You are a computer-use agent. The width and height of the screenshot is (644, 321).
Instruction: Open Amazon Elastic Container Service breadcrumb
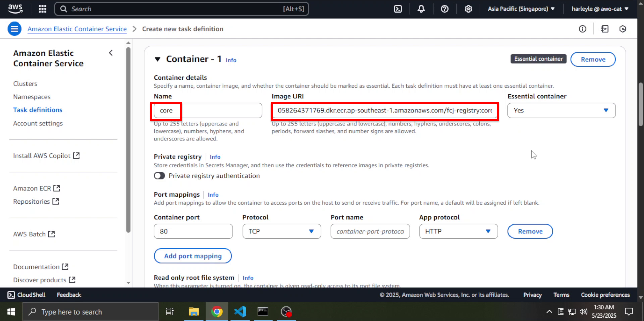(x=77, y=29)
